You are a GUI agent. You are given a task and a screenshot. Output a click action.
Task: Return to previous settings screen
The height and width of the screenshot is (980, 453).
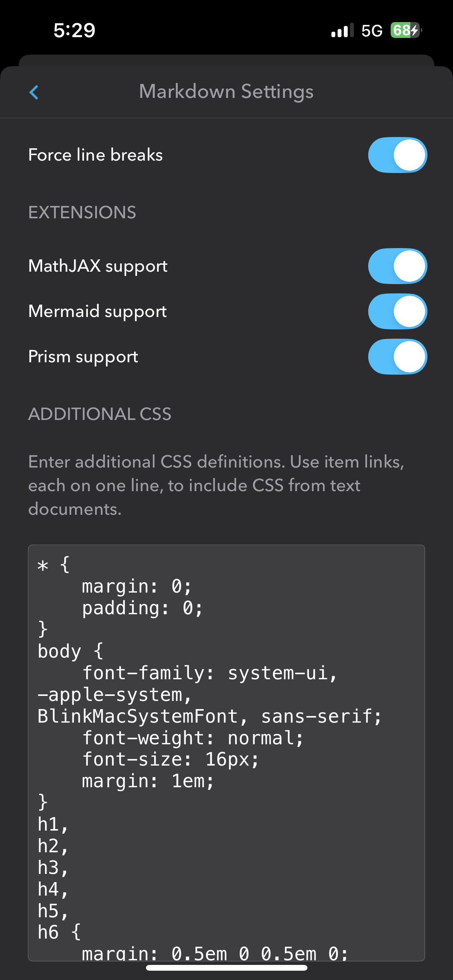click(34, 92)
